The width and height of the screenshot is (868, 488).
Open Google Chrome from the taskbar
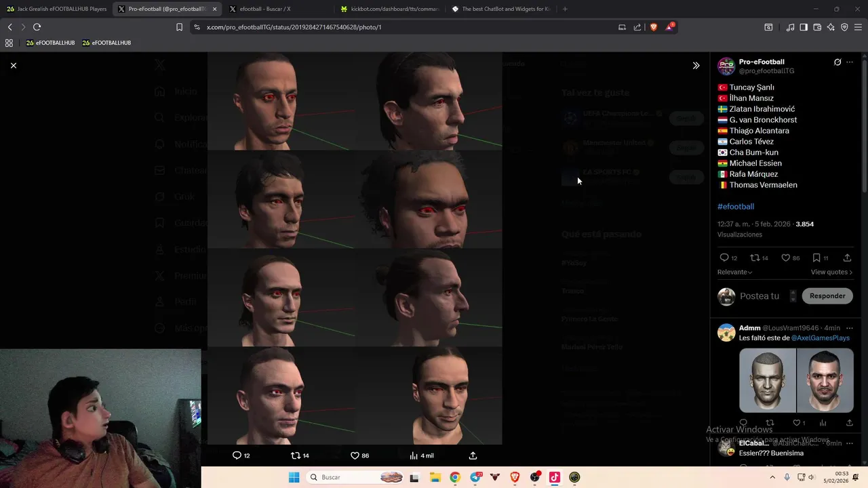[455, 477]
